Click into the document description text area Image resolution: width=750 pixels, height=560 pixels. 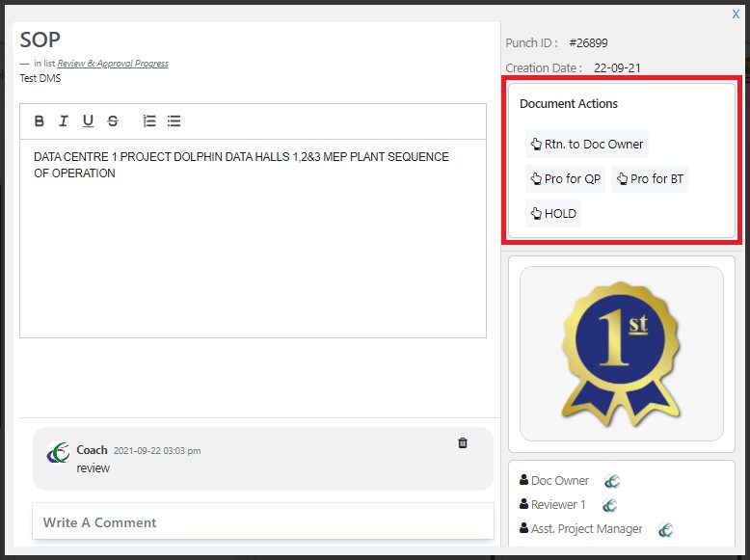click(x=253, y=239)
